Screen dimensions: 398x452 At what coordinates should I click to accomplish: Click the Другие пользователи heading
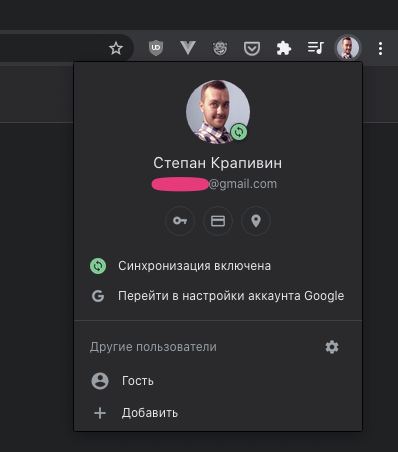coord(153,347)
